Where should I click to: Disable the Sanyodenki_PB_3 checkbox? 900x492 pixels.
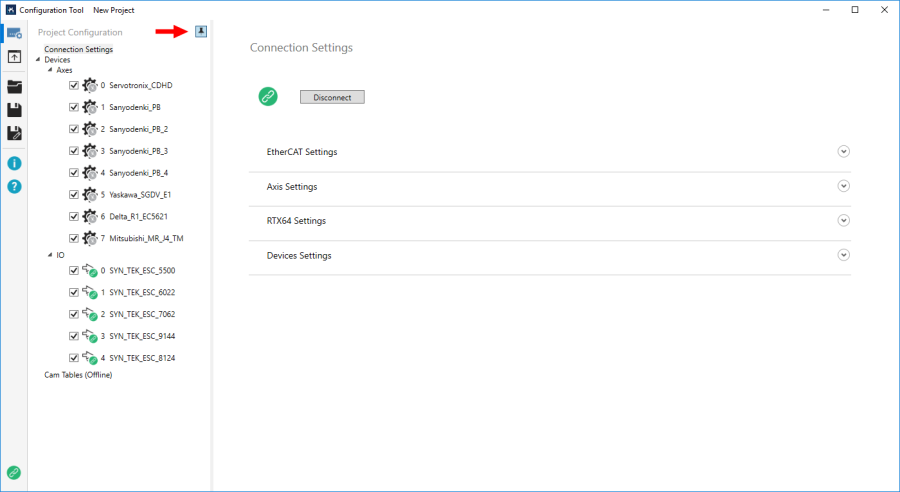pos(73,150)
